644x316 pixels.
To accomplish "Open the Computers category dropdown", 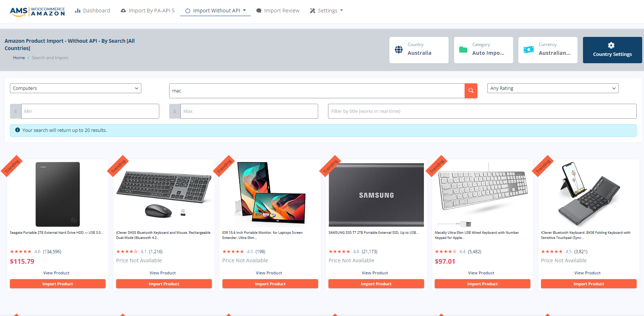I will (x=76, y=88).
